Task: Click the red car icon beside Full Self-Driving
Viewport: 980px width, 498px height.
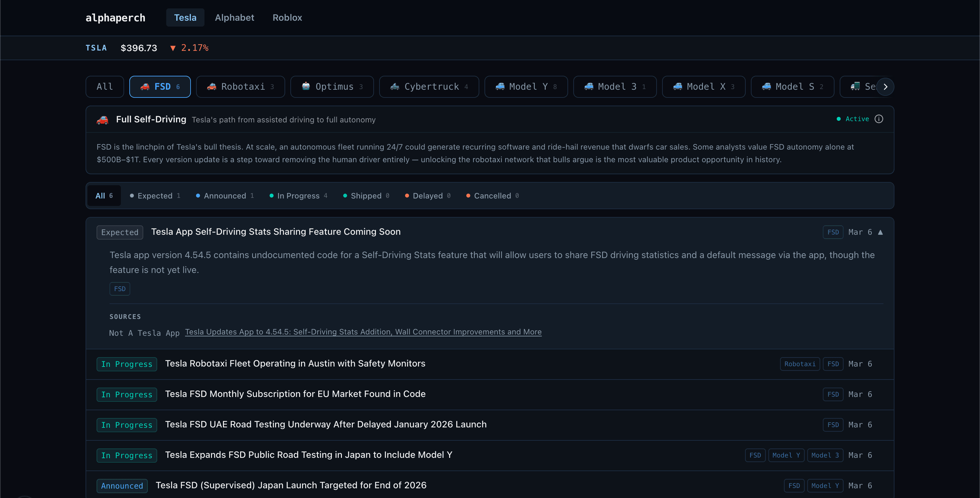Action: point(102,119)
